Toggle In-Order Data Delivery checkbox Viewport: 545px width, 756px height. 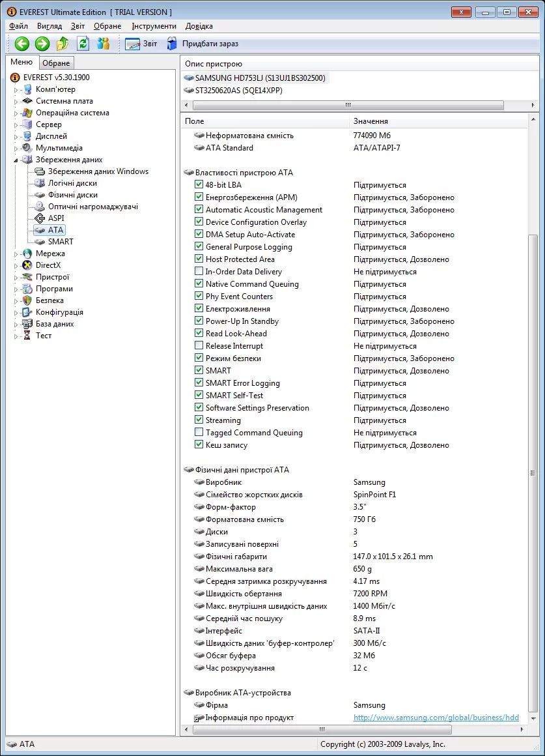[199, 271]
